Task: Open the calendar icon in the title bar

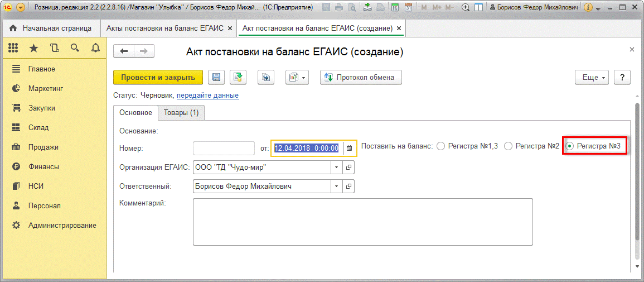Action: (408, 7)
